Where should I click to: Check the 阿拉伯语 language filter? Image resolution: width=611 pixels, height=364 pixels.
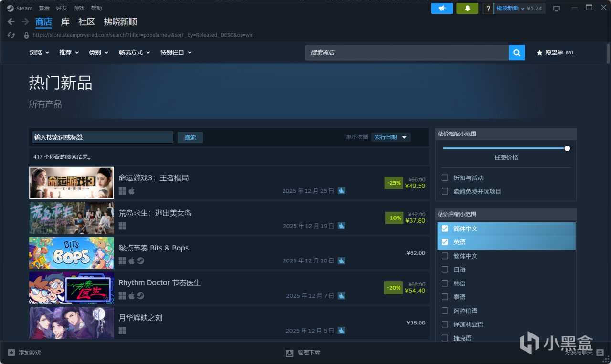(x=445, y=311)
